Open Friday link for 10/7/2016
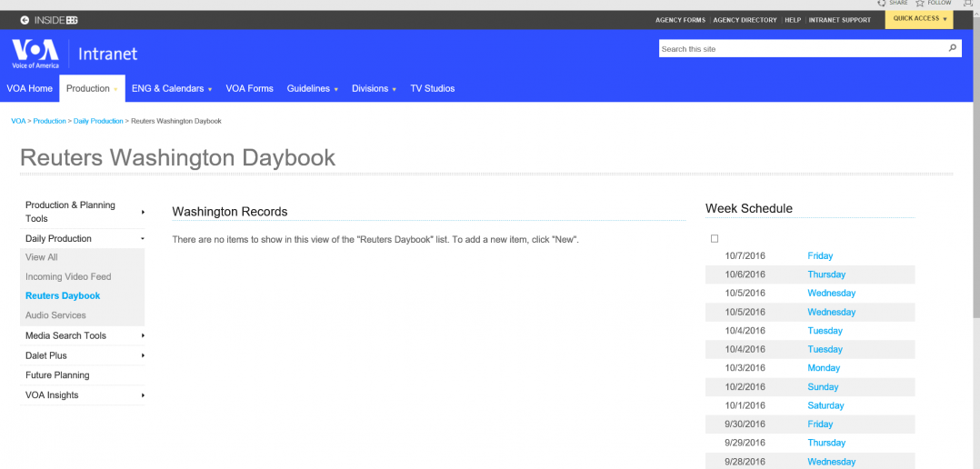 tap(820, 255)
